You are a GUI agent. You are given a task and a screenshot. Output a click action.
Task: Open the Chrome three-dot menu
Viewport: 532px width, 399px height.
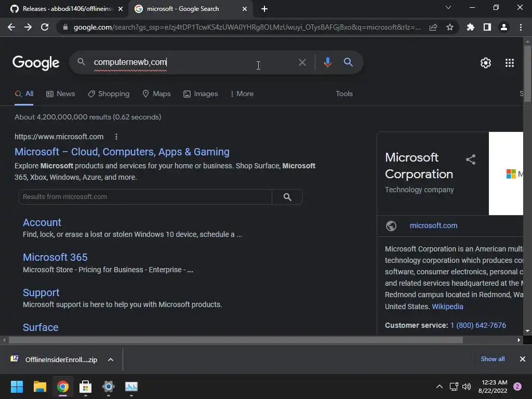point(521,27)
